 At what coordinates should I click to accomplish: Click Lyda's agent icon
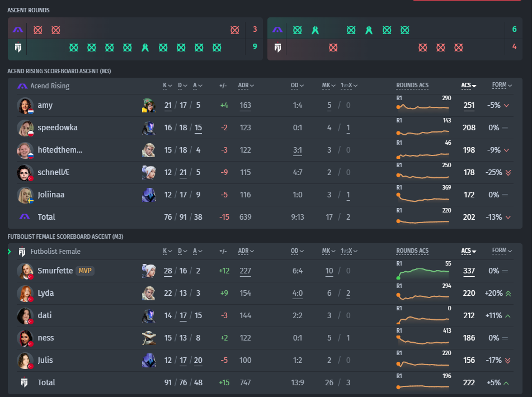point(149,293)
